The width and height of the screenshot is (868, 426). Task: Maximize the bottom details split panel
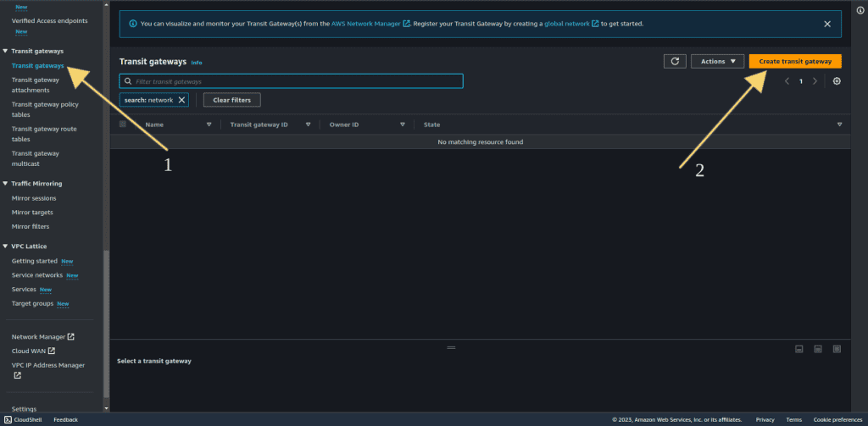coord(837,349)
